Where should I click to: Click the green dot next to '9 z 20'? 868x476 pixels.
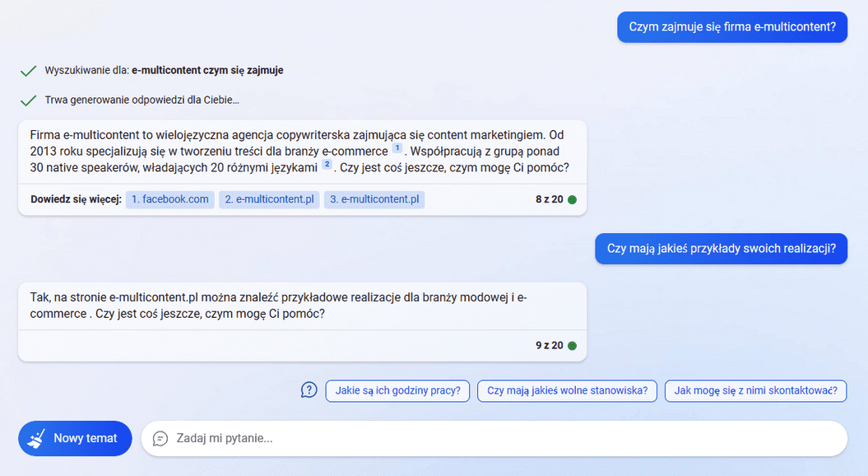572,346
